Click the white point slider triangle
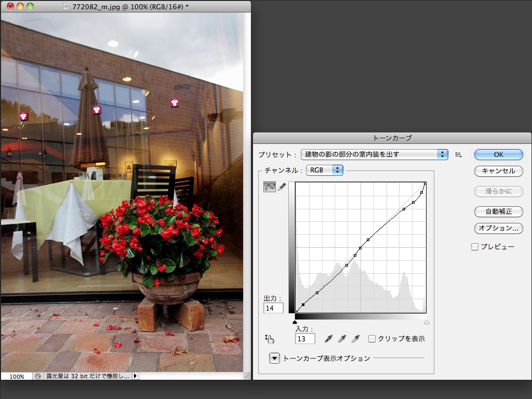 (427, 323)
